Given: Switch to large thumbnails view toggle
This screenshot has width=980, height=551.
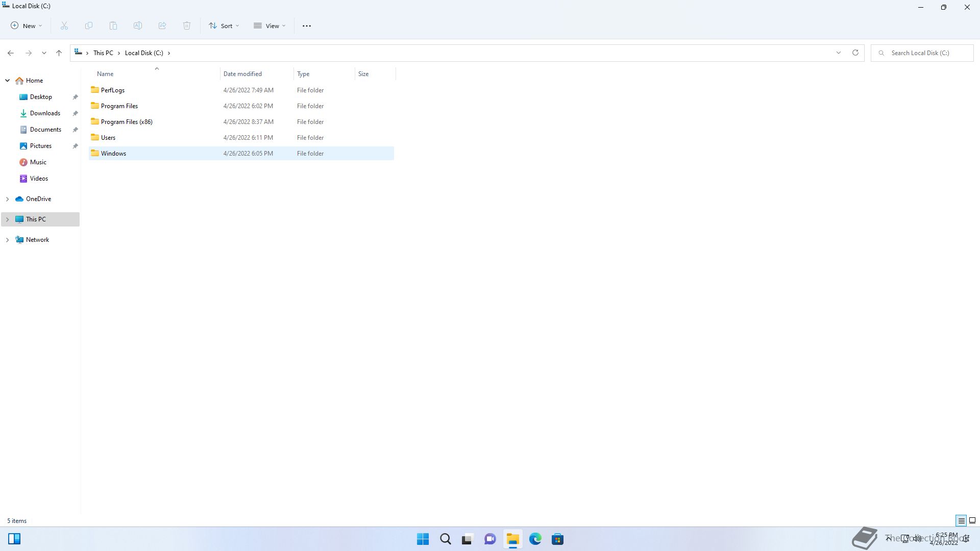Looking at the screenshot, I should tap(972, 520).
